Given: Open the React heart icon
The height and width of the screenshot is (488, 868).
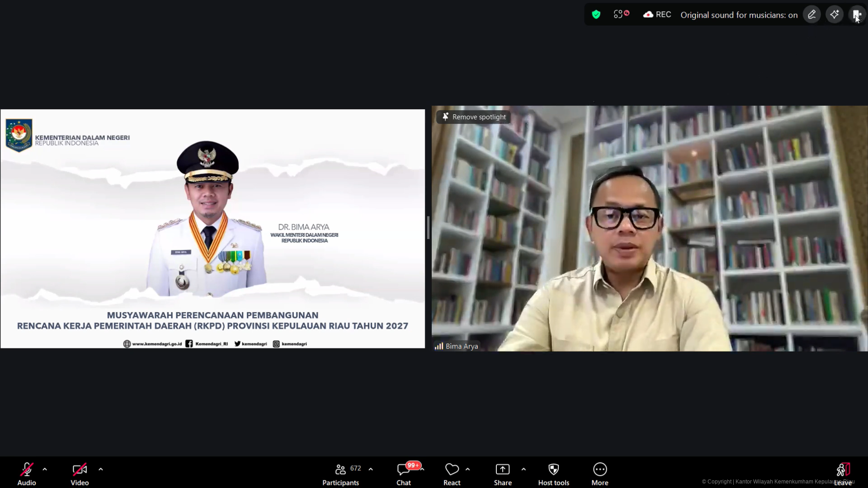Looking at the screenshot, I should tap(452, 470).
